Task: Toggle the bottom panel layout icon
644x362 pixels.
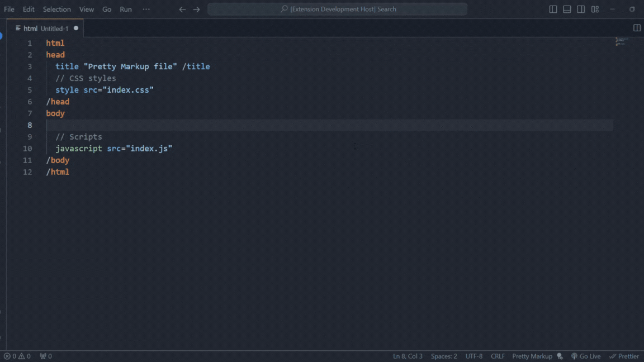Action: click(567, 9)
